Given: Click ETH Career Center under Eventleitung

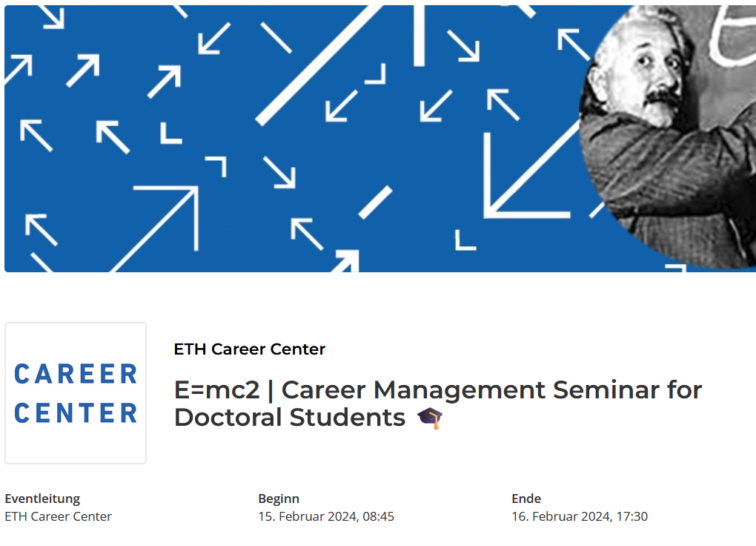Looking at the screenshot, I should pyautogui.click(x=59, y=516).
